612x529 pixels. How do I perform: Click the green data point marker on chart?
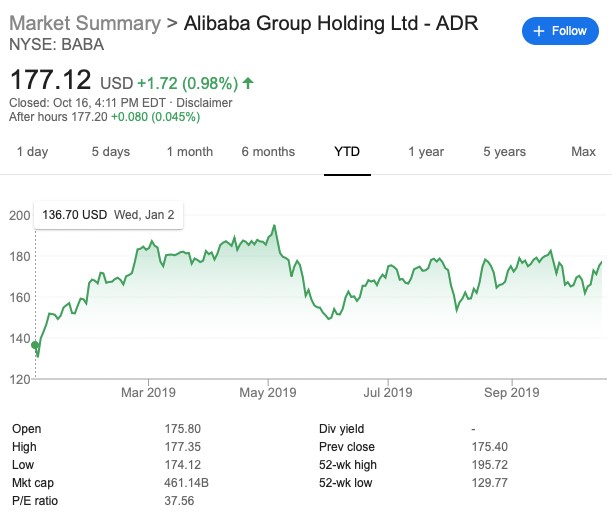36,346
